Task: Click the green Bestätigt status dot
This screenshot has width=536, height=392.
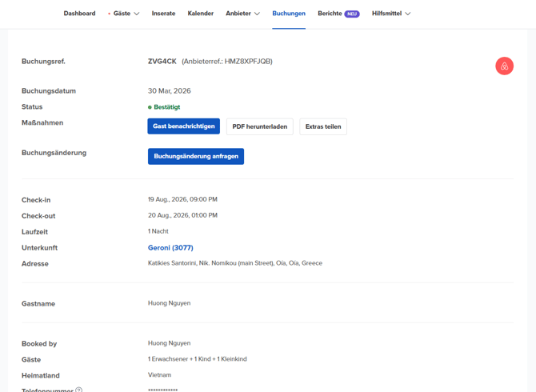Action: pos(150,107)
